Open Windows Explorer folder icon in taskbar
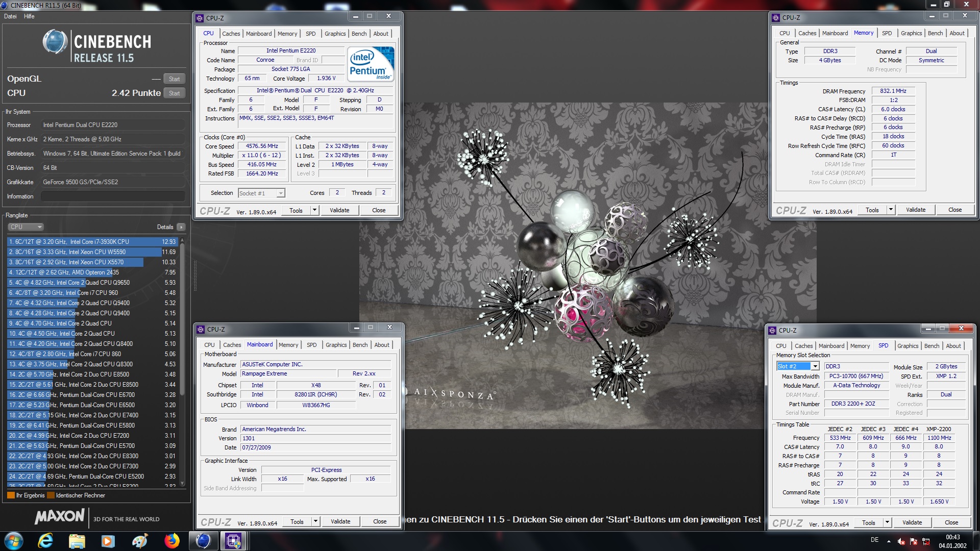 77,541
